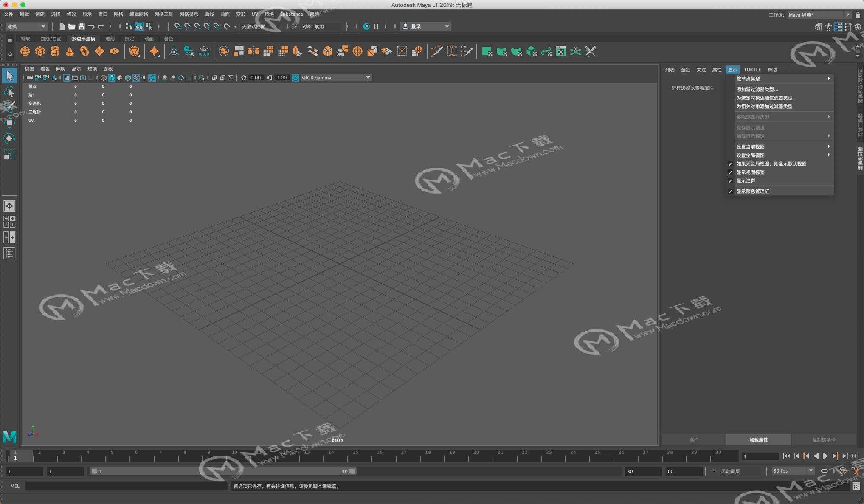864x504 pixels.
Task: Click the redo arrow icon
Action: (101, 26)
